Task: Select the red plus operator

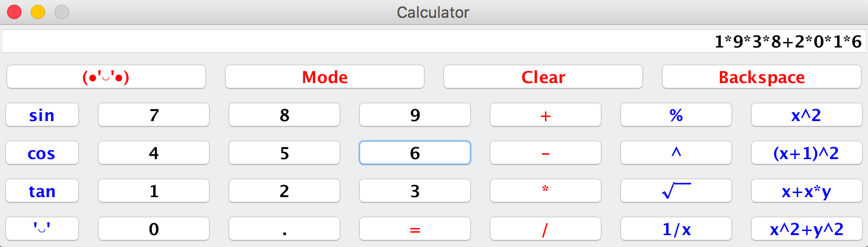Action: pos(546,115)
